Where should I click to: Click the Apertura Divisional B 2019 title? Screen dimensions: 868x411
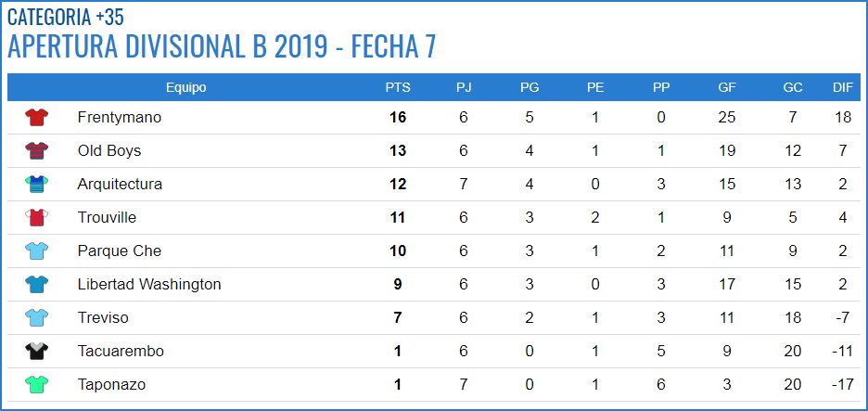click(x=222, y=46)
